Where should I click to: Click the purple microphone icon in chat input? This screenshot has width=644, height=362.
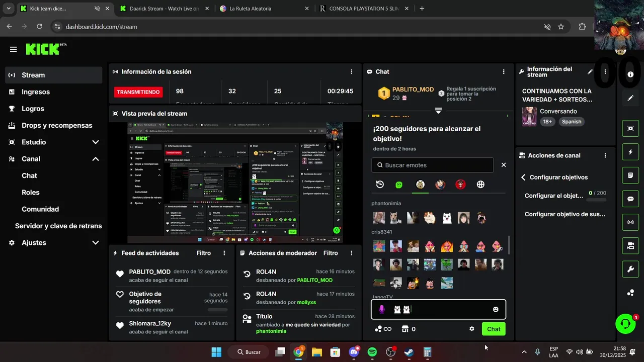pos(381,310)
